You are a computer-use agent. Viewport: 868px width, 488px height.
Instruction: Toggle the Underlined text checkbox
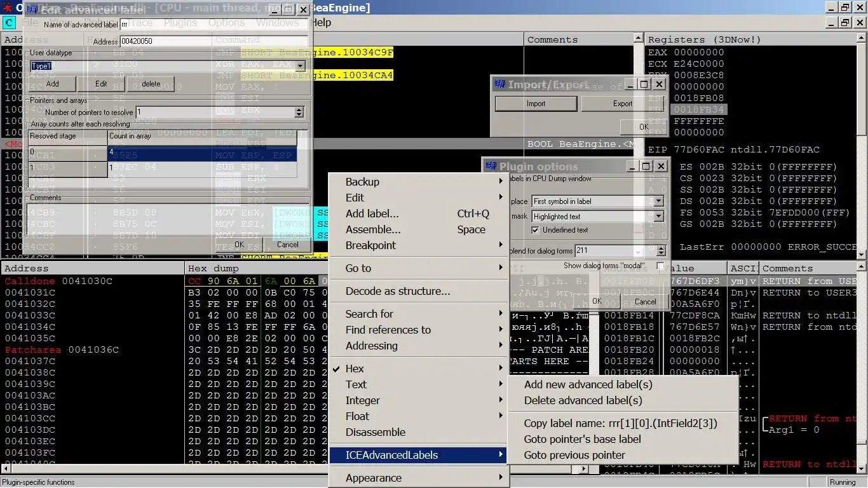pyautogui.click(x=536, y=230)
